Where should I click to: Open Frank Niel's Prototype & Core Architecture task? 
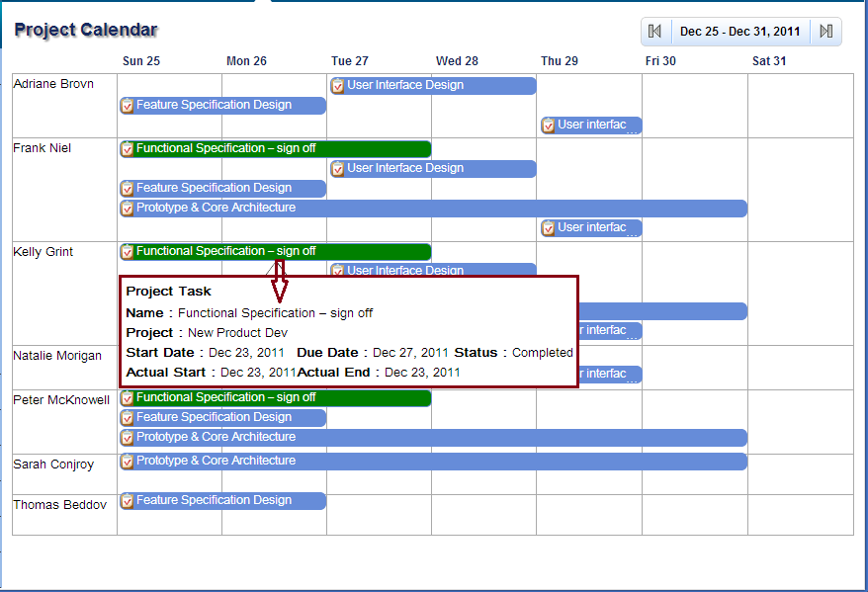point(435,209)
